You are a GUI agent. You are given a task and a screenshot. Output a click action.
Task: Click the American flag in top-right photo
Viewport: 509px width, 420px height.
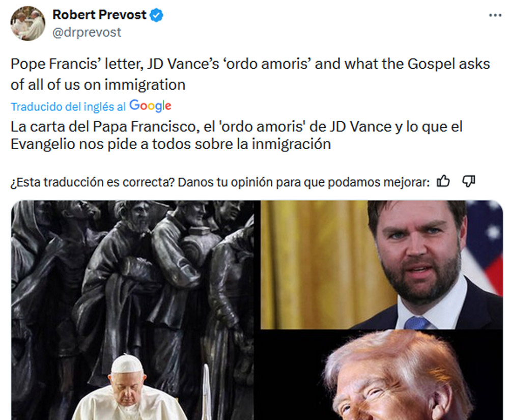(485, 247)
